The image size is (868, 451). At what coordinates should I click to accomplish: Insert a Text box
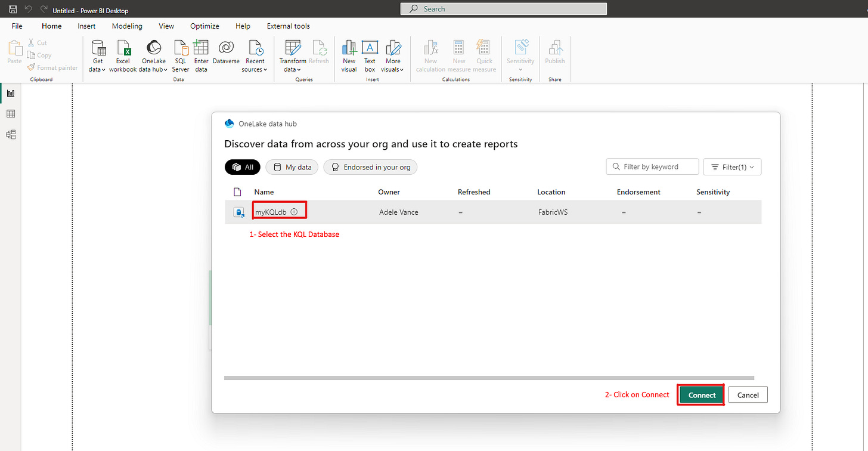[370, 55]
